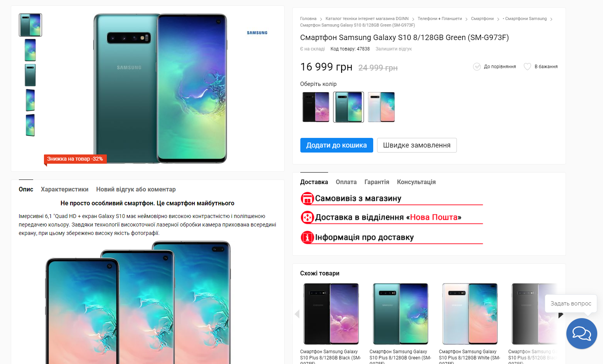The width and height of the screenshot is (603, 364).
Task: Select the black color variant
Action: [316, 107]
